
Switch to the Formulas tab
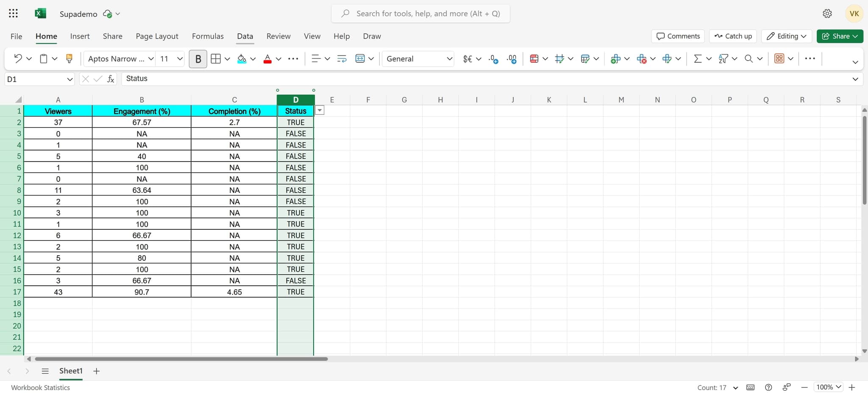207,36
